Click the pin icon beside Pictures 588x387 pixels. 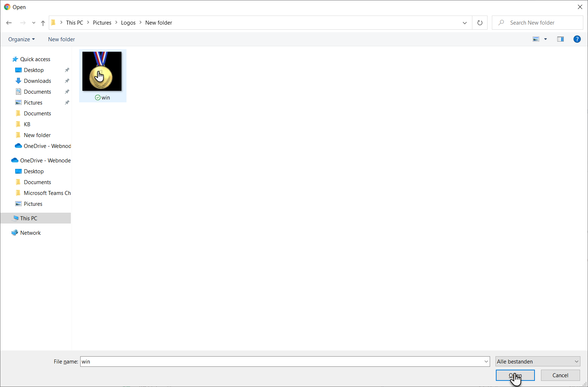67,103
